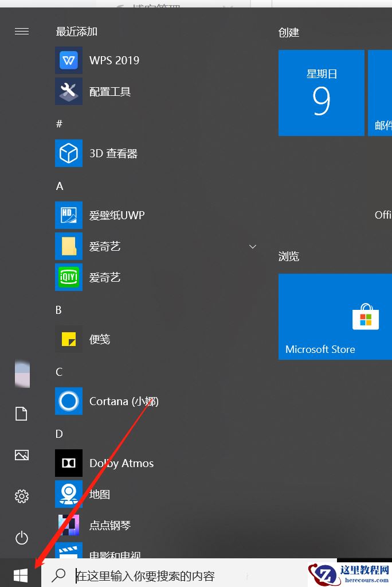Open the 邮件 mail tile
The image size is (392, 587).
(380, 93)
